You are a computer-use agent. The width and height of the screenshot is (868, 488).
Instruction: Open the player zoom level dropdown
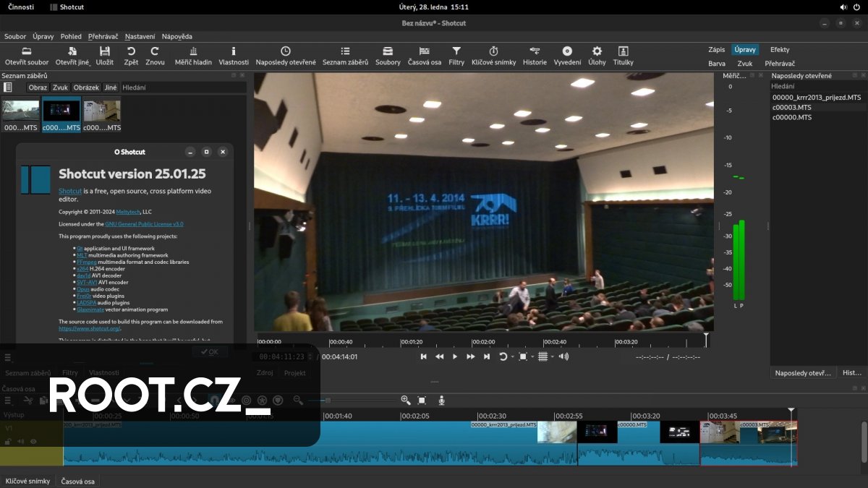(x=532, y=357)
